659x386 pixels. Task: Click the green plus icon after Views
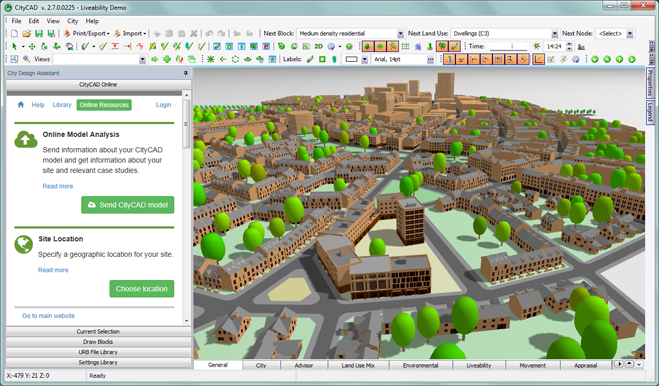coord(167,59)
